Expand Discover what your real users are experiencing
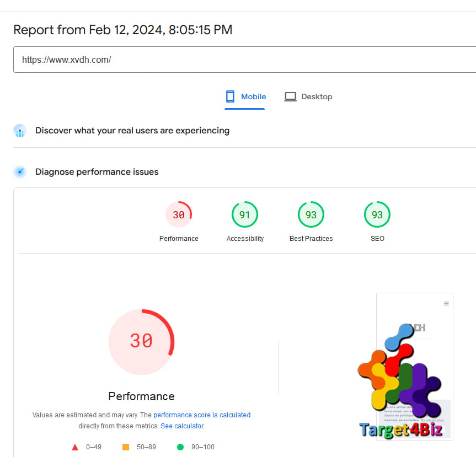This screenshot has width=476, height=457. pos(132,131)
